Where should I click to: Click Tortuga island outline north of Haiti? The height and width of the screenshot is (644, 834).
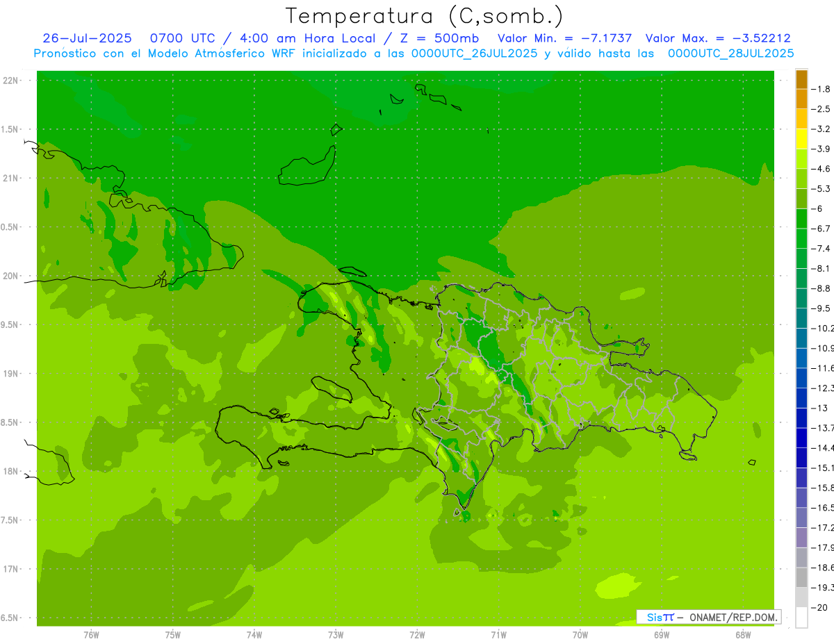[352, 272]
